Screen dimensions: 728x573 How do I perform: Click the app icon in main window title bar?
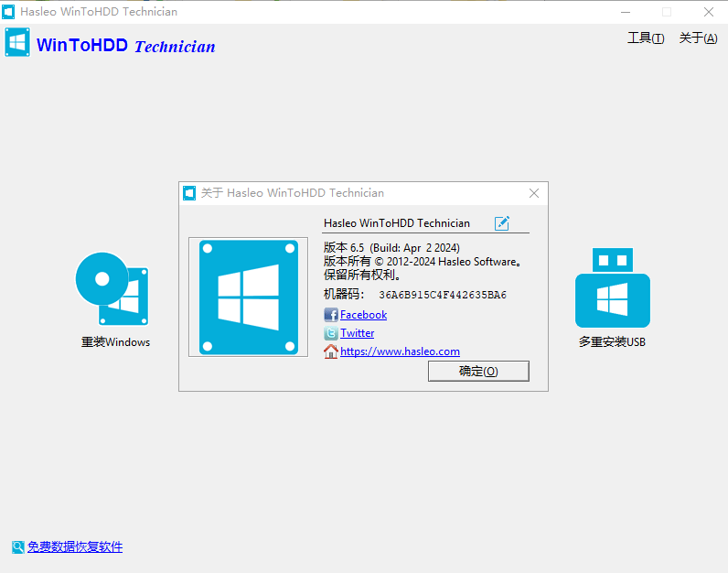(x=8, y=12)
